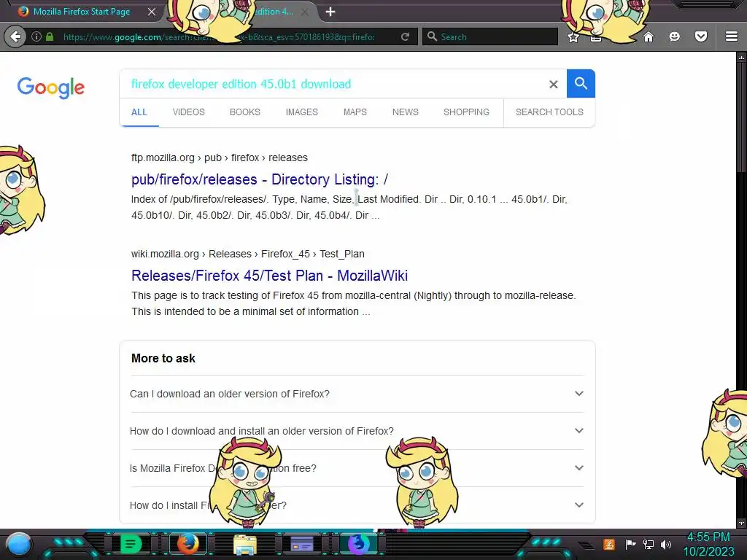Select the Mozilla Firefox Start Page tab

pyautogui.click(x=82, y=12)
